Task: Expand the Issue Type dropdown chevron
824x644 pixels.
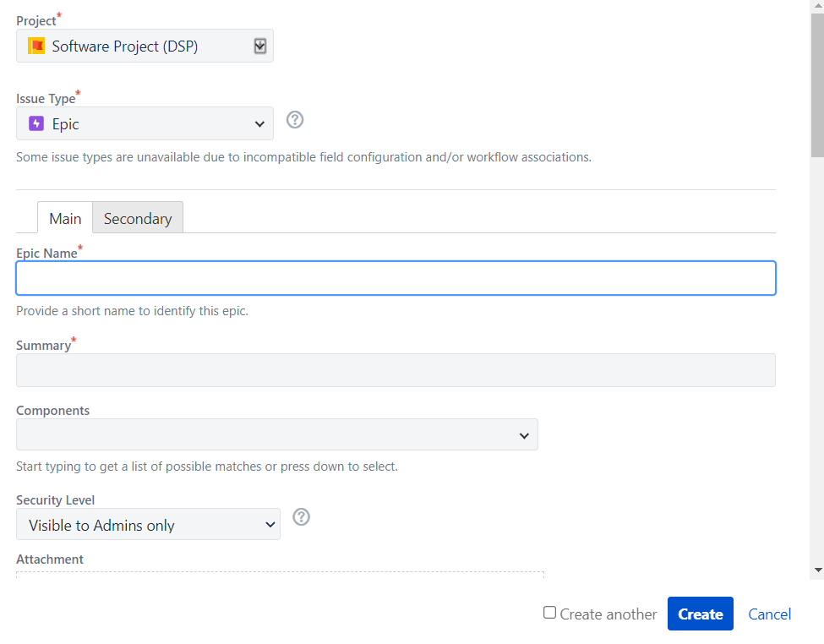Action: (259, 124)
